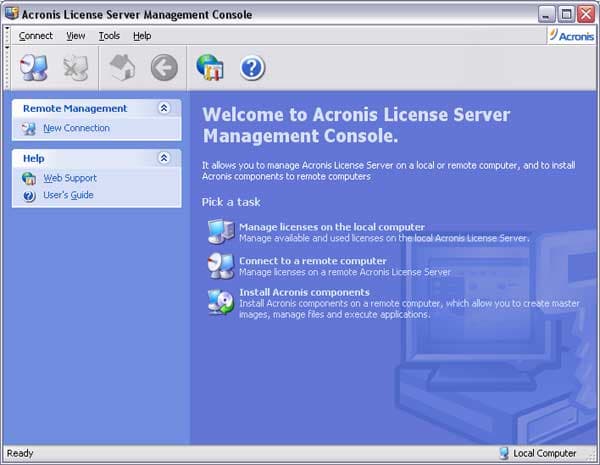Open the Web Support link

point(70,178)
